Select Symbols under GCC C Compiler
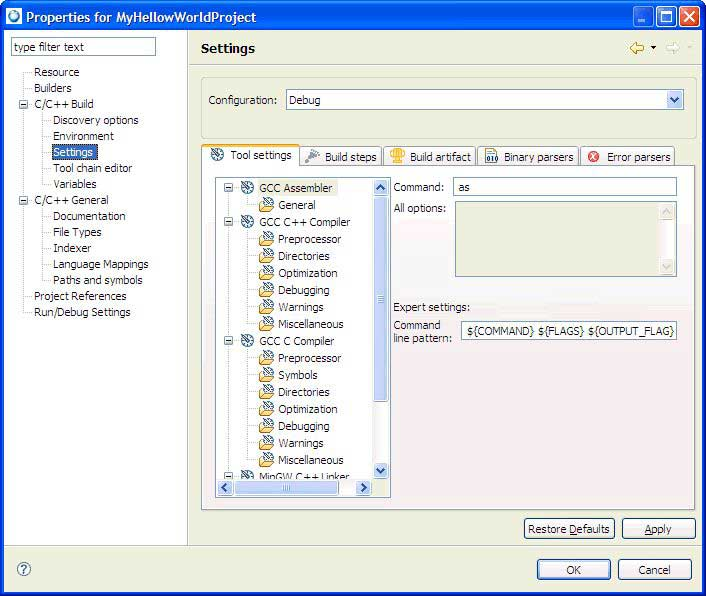 point(297,375)
